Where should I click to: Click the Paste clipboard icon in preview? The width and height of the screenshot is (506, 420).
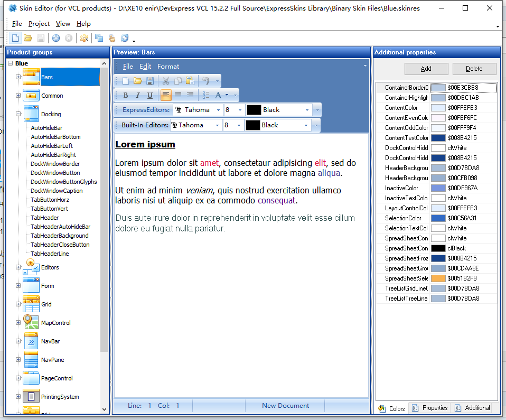point(190,81)
